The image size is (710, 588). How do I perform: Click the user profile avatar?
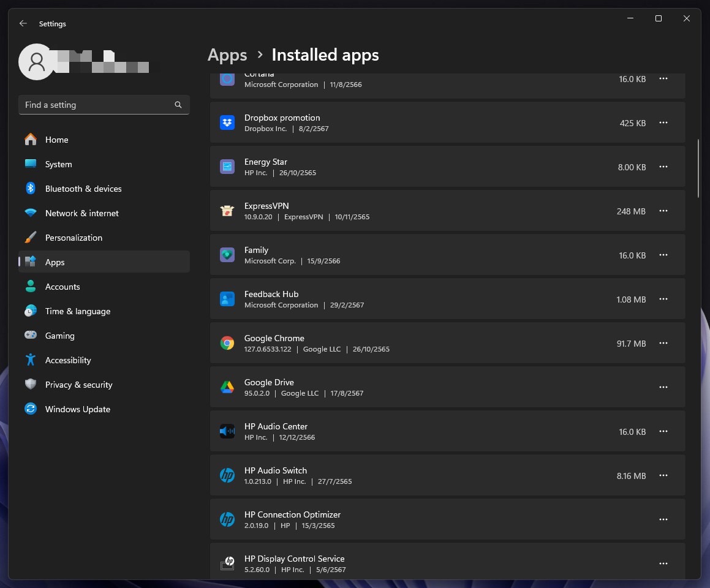[37, 62]
